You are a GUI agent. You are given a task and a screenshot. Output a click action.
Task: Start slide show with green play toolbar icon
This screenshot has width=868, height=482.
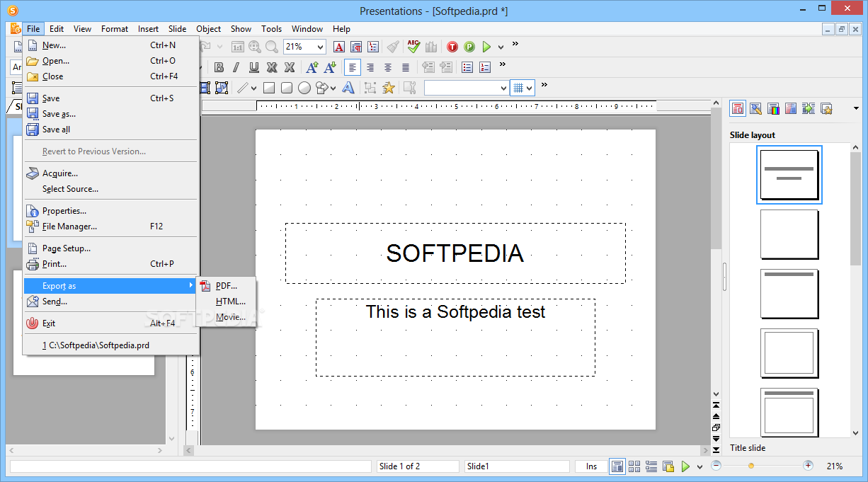(x=486, y=47)
